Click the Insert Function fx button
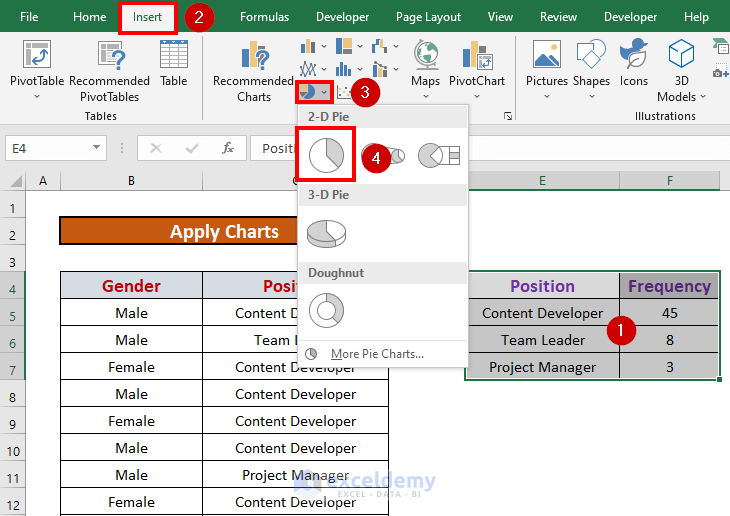The width and height of the screenshot is (730, 516). click(x=228, y=148)
